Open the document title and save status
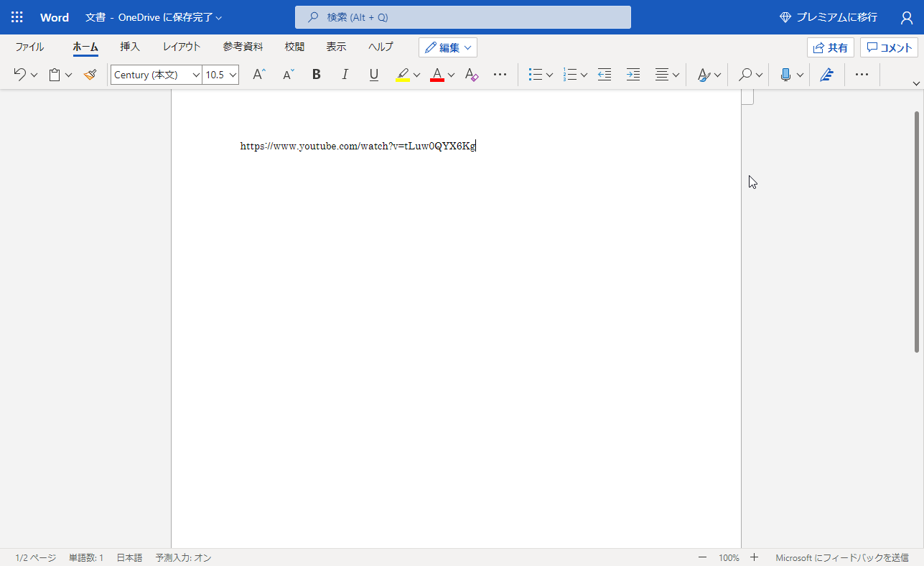 tap(154, 17)
